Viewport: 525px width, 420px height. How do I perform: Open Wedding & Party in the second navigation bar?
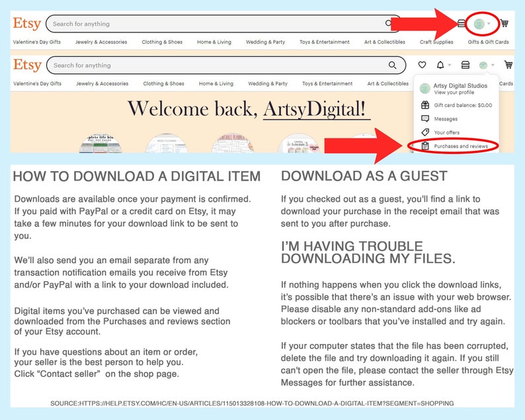point(268,83)
